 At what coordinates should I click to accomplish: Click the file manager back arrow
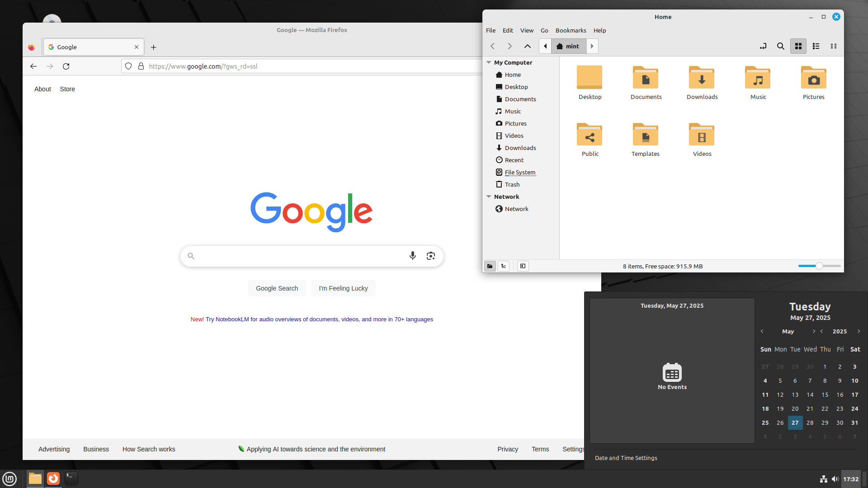(x=493, y=46)
